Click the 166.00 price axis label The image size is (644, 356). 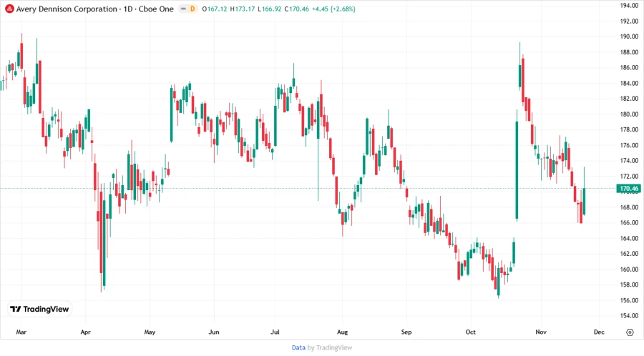(x=629, y=222)
